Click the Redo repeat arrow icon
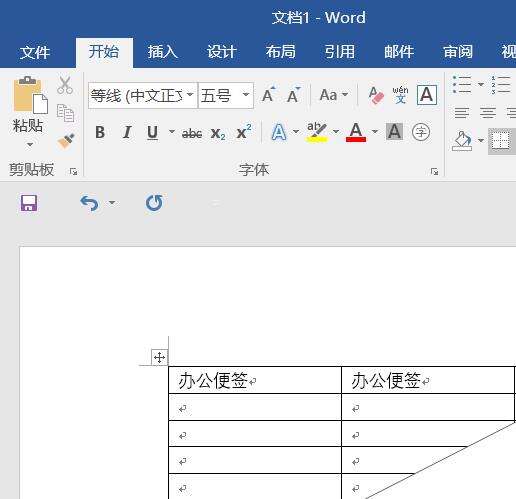 (154, 203)
